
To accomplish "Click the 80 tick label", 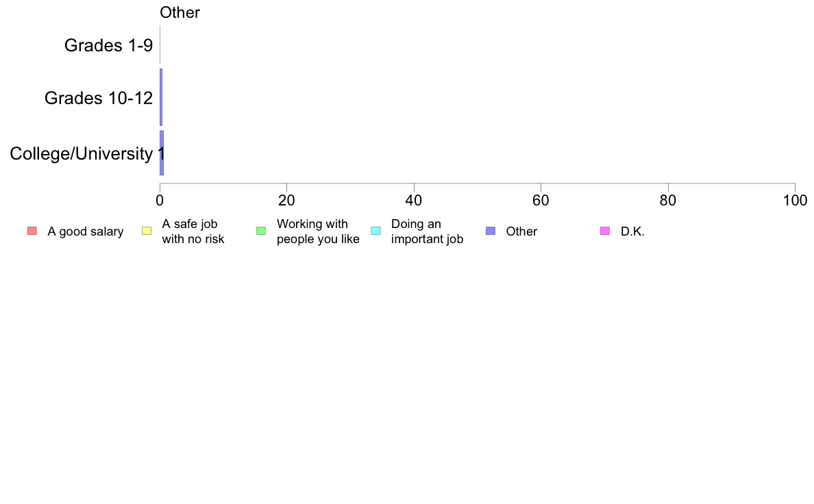I will (668, 201).
